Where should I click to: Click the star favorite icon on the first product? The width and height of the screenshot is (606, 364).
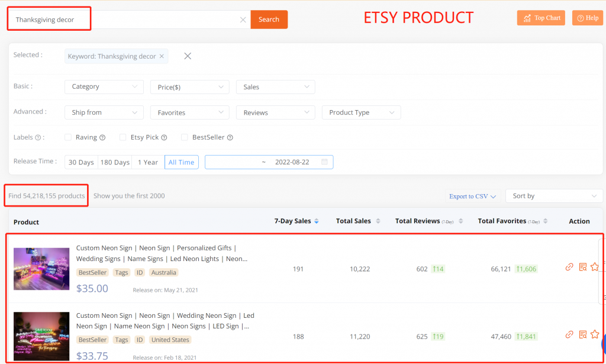[595, 267]
